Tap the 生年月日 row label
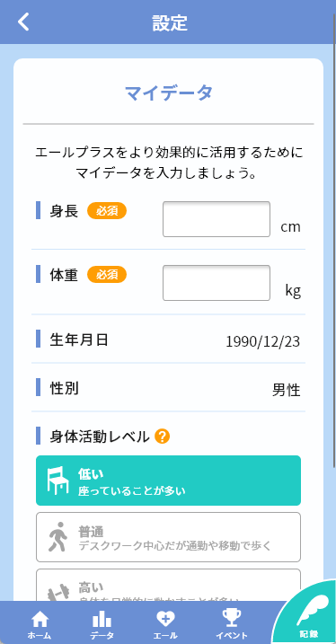The image size is (336, 644). pos(79,340)
